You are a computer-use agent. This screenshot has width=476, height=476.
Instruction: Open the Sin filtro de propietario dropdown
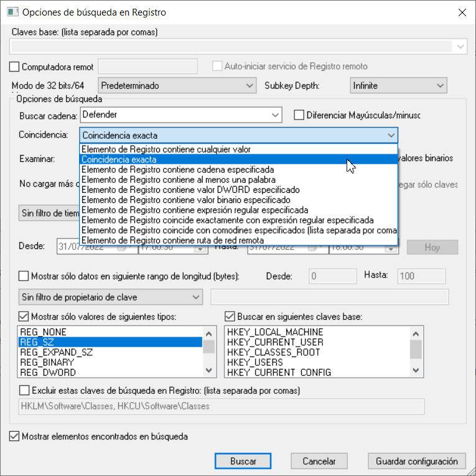110,297
